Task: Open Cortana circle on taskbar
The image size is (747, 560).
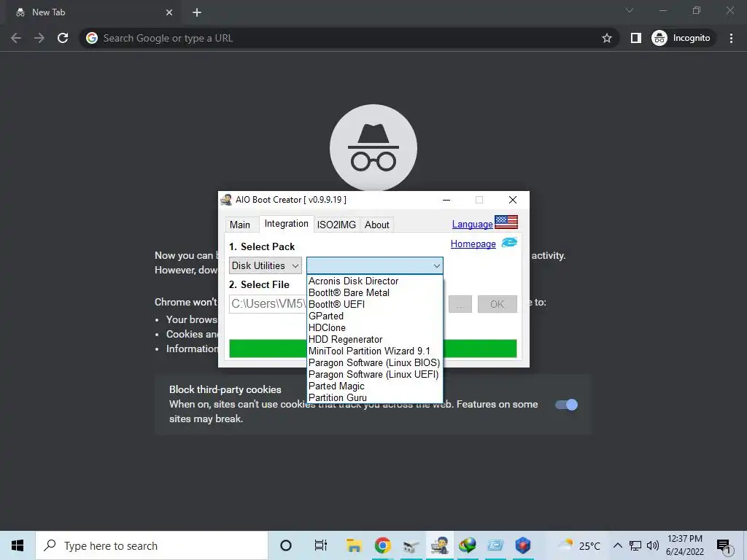Action: (x=286, y=545)
